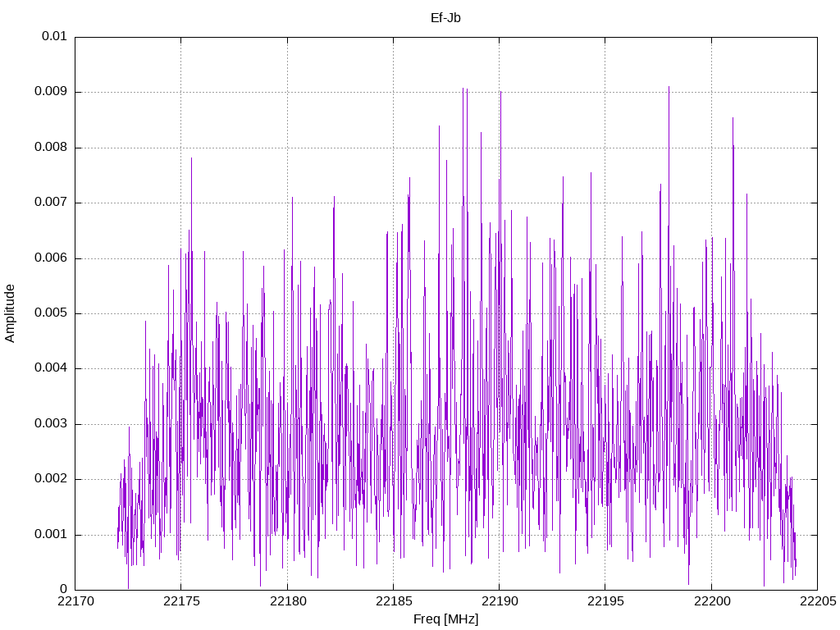Click the y-axis tick label 0.006
Screen dimensions: 840x630
click(x=51, y=258)
